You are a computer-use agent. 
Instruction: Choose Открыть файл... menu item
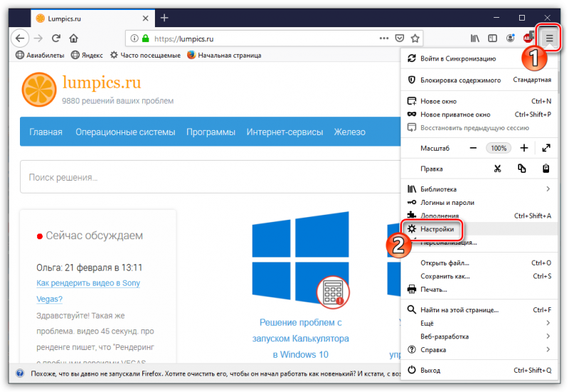[x=479, y=263]
